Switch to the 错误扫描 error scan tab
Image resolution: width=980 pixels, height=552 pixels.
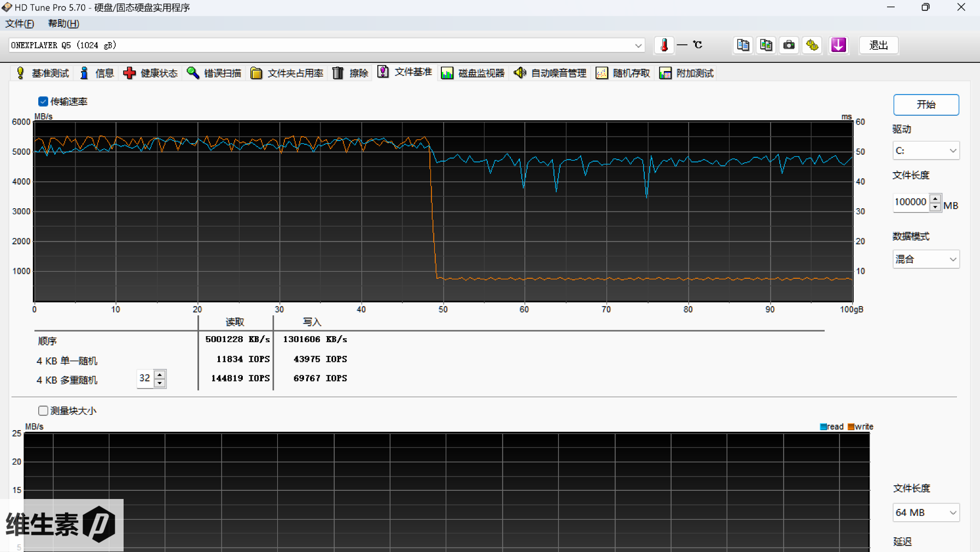(214, 73)
